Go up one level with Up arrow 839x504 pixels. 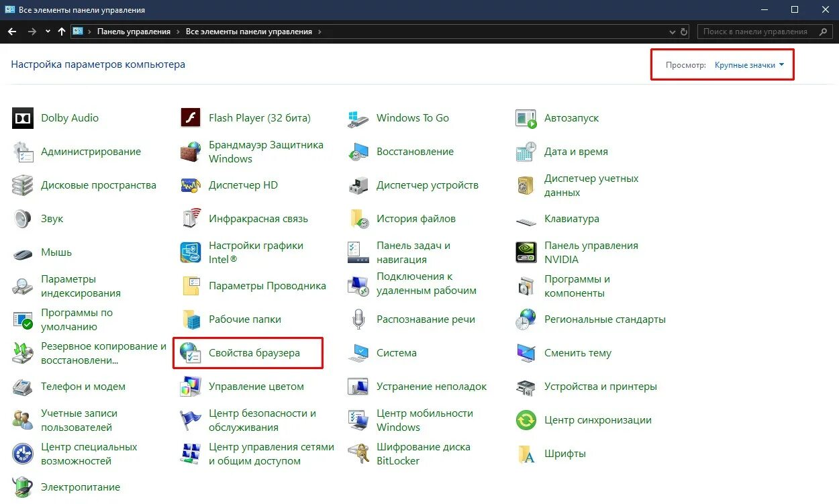62,32
